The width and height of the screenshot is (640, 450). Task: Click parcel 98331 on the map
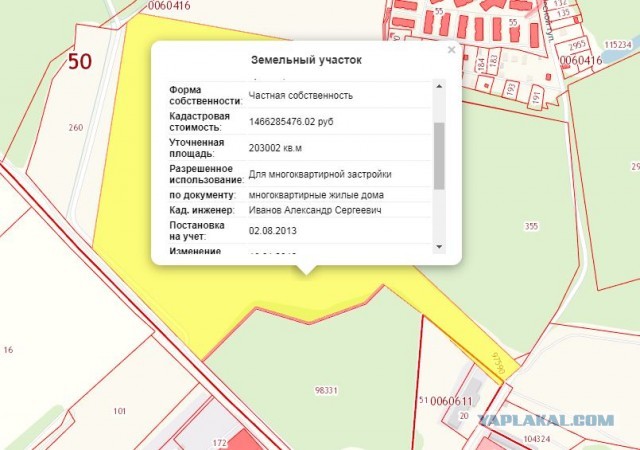pyautogui.click(x=326, y=390)
